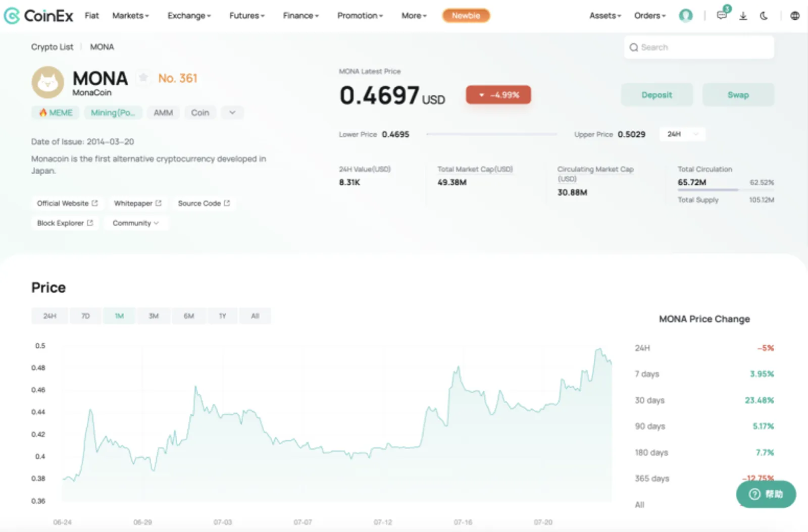
Task: Open the Assets dropdown
Action: point(605,16)
